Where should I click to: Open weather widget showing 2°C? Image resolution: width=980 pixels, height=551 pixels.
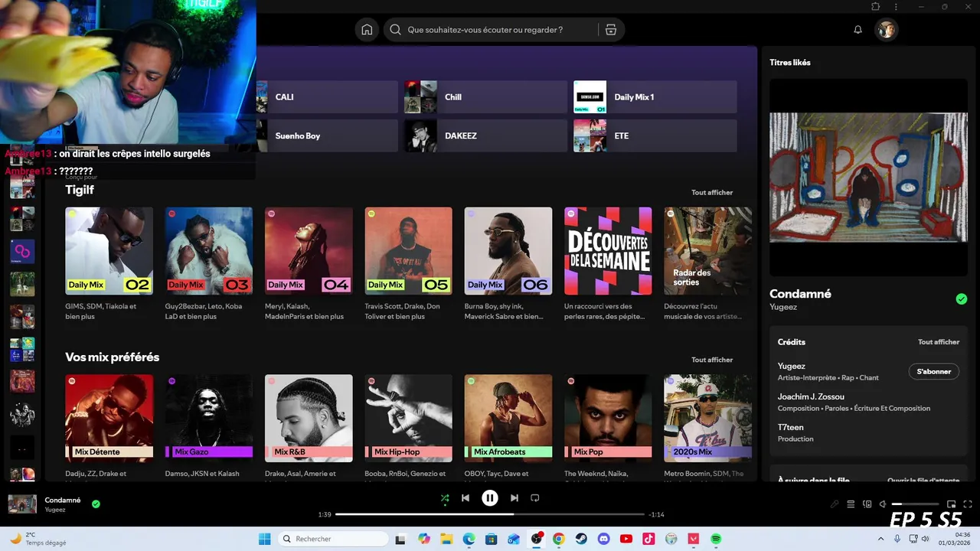38,539
